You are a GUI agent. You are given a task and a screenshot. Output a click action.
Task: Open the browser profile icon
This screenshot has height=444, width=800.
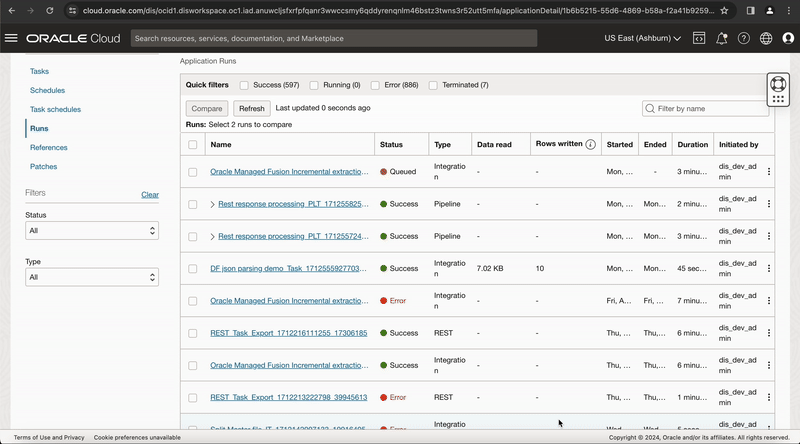click(770, 10)
